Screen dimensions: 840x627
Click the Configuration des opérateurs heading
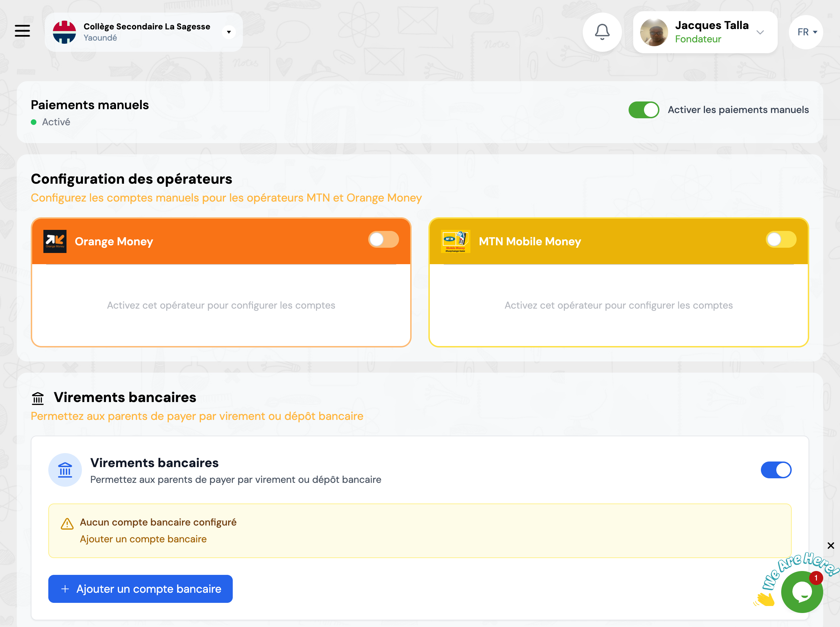[132, 179]
